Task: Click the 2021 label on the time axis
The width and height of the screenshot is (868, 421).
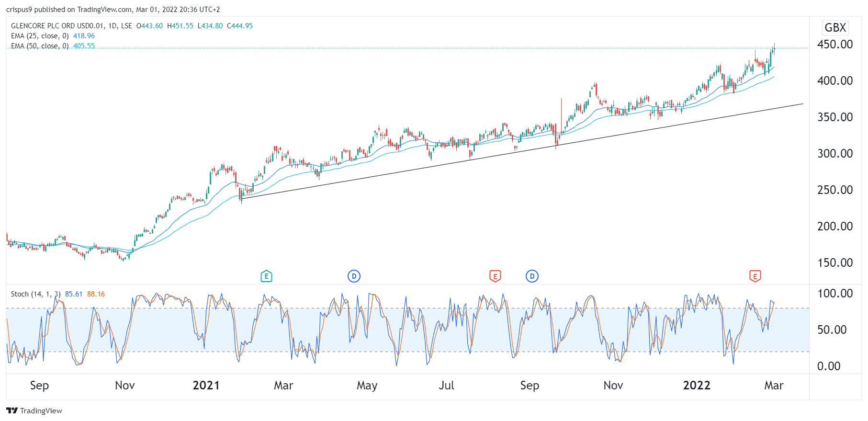Action: click(x=206, y=386)
